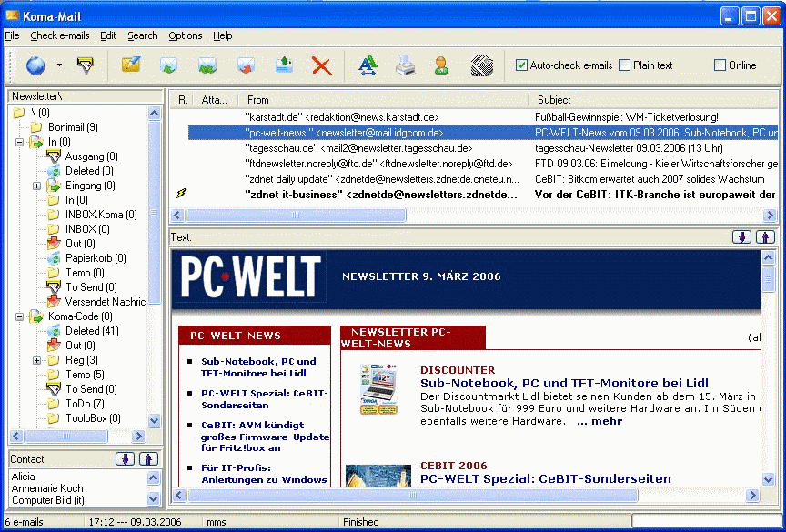786x532 pixels.
Task: Click the Lidl notebook offer thumbnail
Action: [378, 389]
